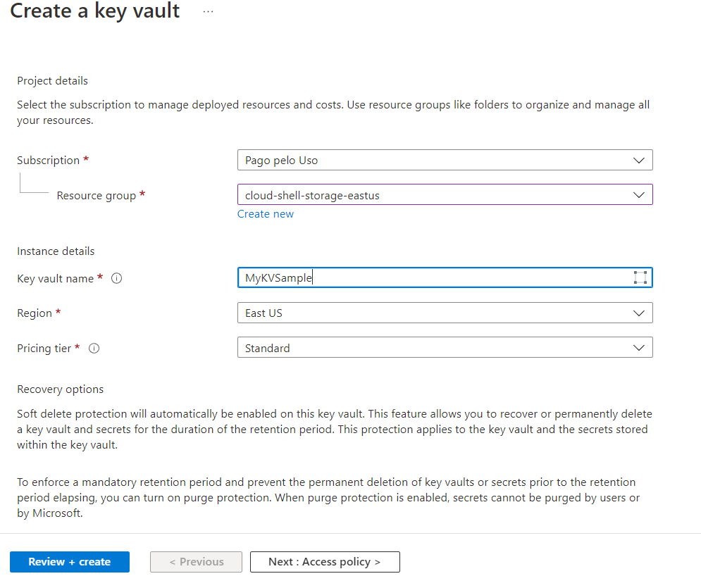Click the Resource group field label
Image resolution: width=701 pixels, height=588 pixels.
[x=96, y=196]
